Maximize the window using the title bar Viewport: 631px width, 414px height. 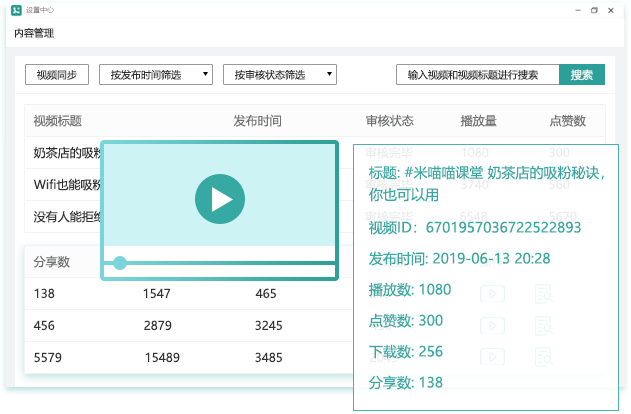click(x=594, y=10)
